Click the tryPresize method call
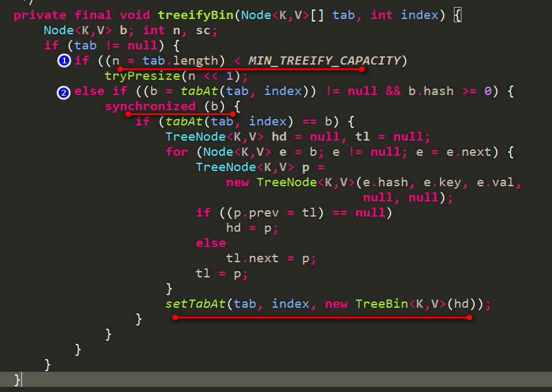 pyautogui.click(x=142, y=76)
